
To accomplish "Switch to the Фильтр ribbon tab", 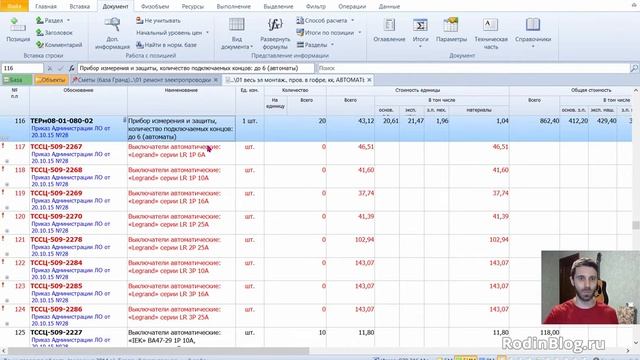I will [316, 7].
